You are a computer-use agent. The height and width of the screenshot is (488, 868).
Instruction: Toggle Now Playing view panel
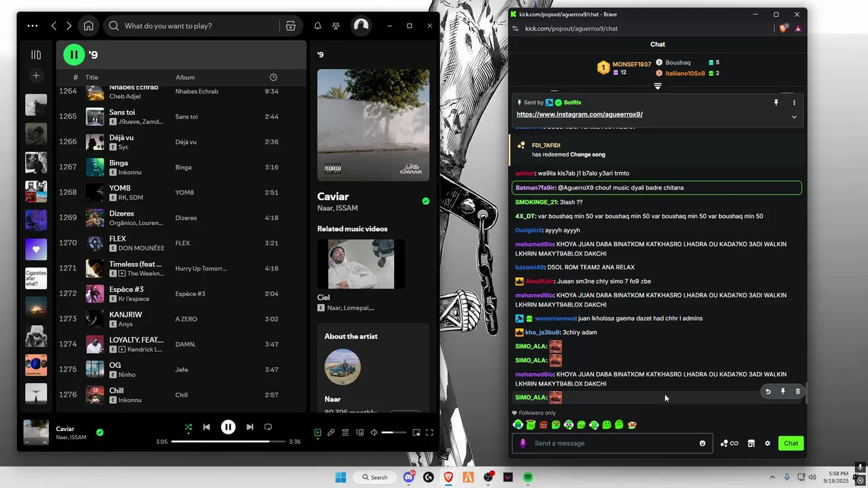click(317, 432)
